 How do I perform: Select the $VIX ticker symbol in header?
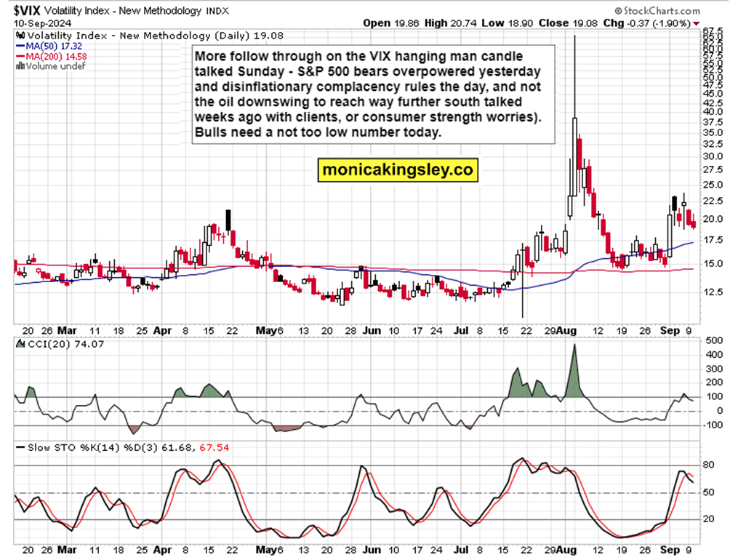pos(28,10)
